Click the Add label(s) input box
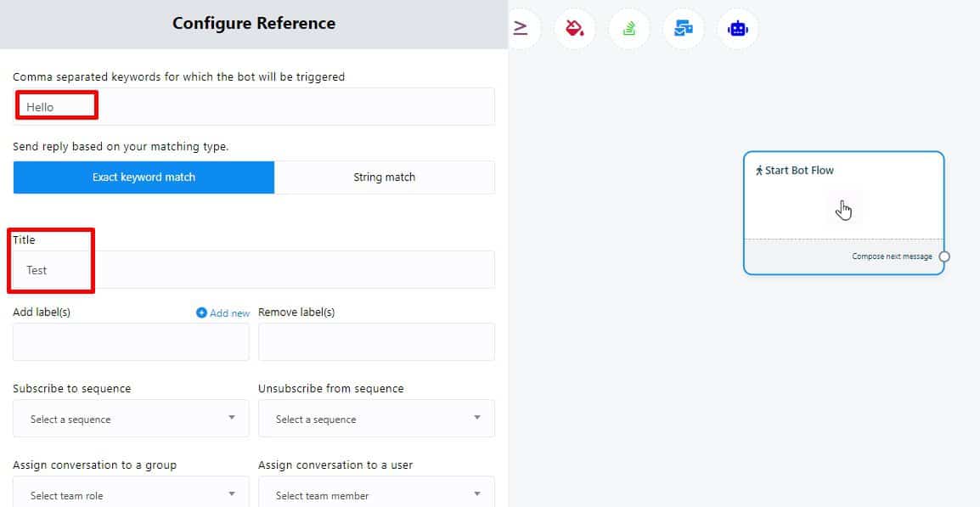Image resolution: width=980 pixels, height=507 pixels. pos(131,342)
